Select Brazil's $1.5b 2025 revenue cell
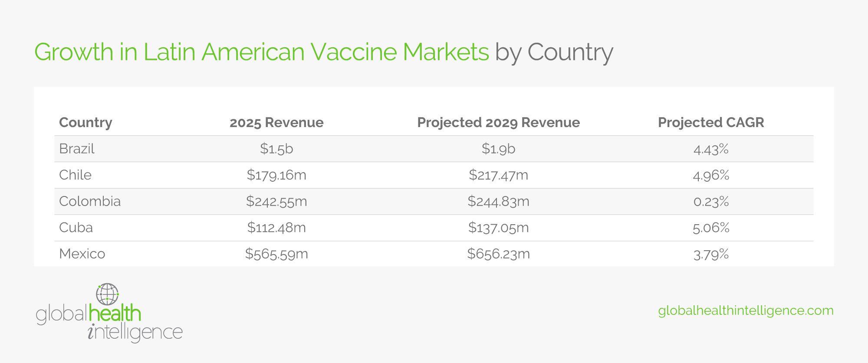The image size is (868, 363). [x=276, y=149]
